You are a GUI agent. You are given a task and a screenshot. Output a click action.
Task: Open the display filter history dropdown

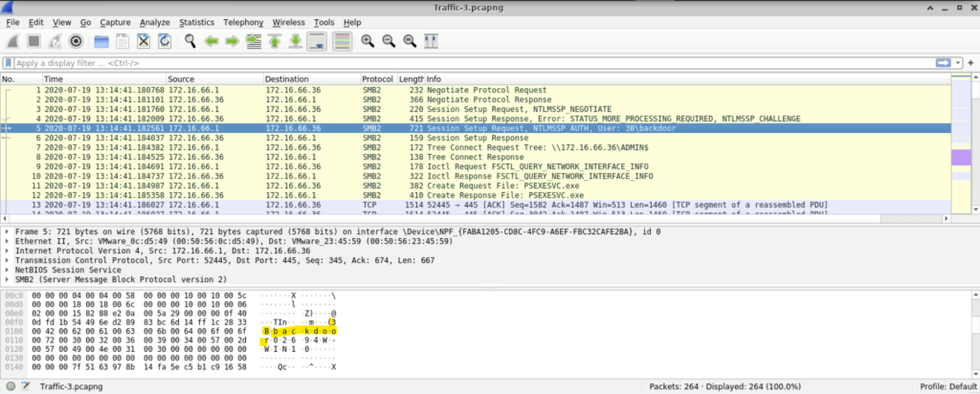tap(960, 63)
